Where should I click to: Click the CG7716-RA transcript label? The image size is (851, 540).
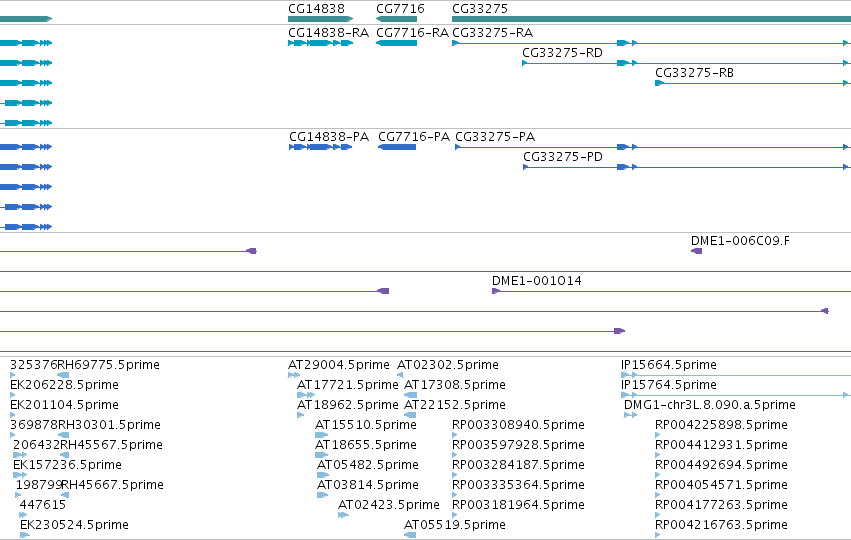click(x=412, y=33)
